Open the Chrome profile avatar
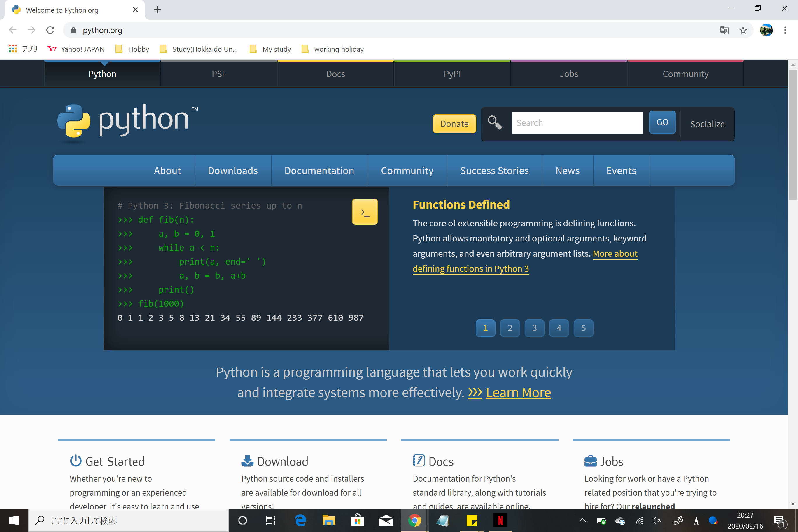Viewport: 798px width, 532px height. pyautogui.click(x=766, y=30)
